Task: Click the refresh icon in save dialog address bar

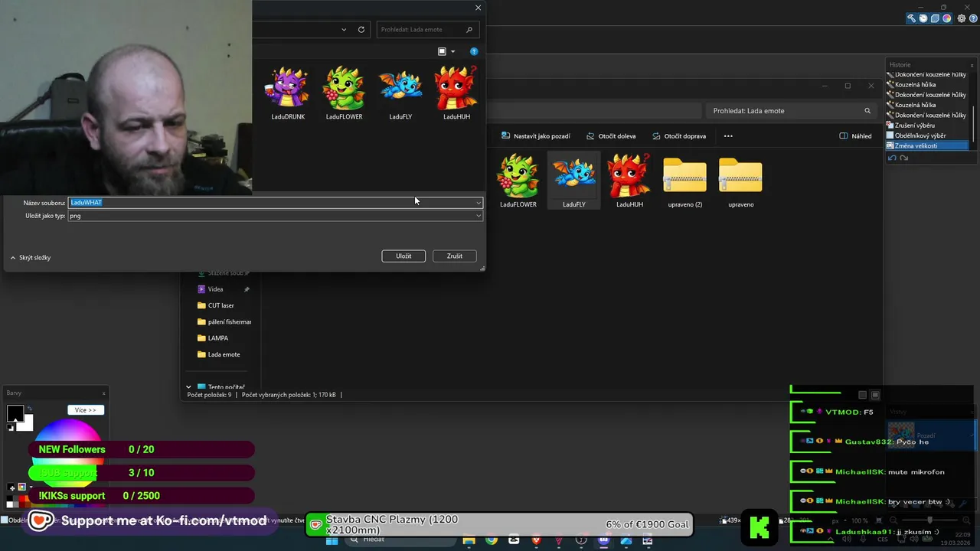Action: click(x=361, y=30)
